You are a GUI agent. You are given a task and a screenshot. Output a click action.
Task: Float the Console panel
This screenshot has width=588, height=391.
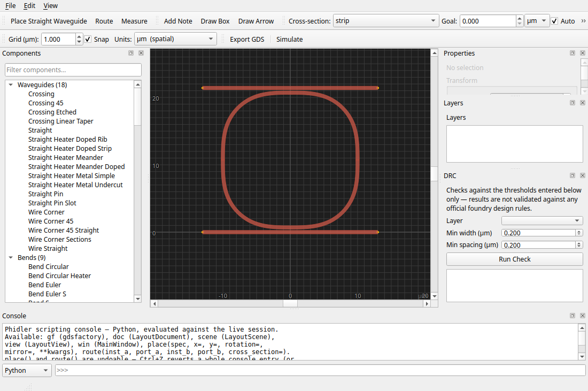572,316
